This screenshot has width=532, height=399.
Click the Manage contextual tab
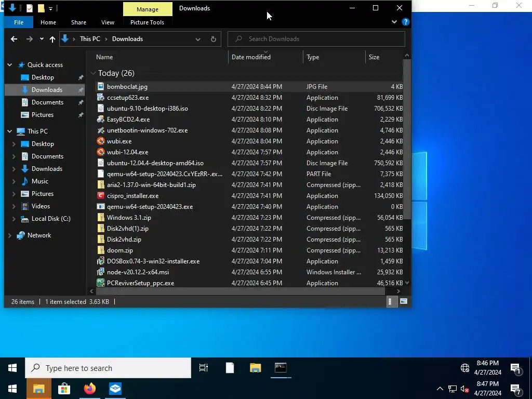click(148, 9)
